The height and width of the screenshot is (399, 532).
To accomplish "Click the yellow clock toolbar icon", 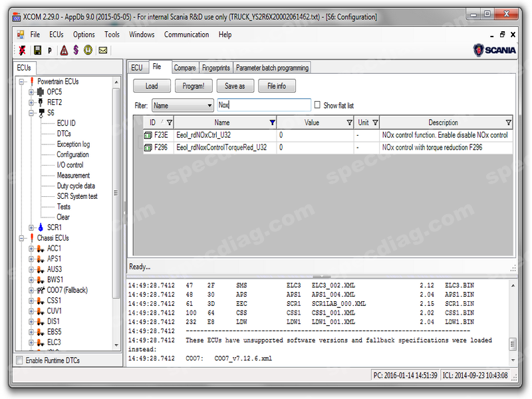I will coord(88,50).
